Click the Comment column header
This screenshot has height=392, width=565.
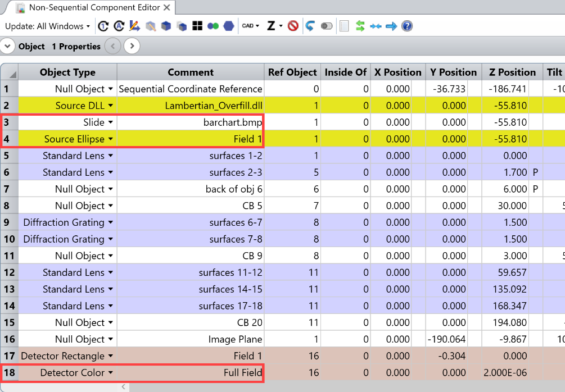[x=191, y=72]
